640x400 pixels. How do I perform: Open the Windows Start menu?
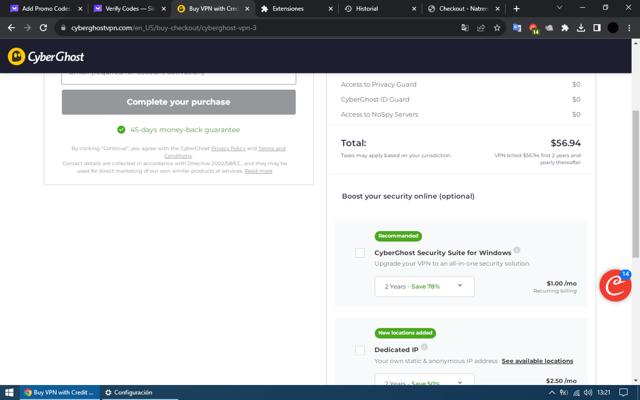pyautogui.click(x=9, y=392)
